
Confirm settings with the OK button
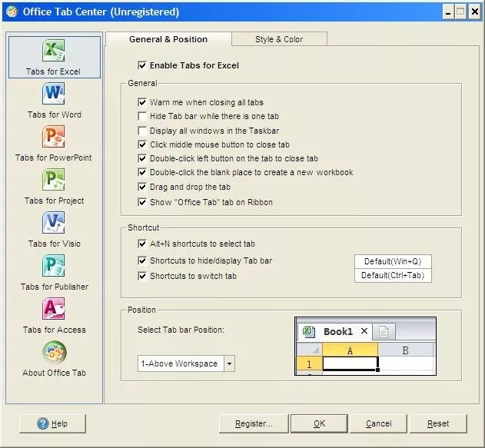click(319, 423)
